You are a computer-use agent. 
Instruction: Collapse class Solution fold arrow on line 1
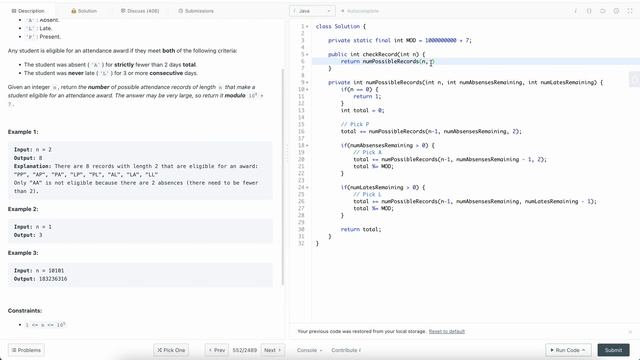307,27
